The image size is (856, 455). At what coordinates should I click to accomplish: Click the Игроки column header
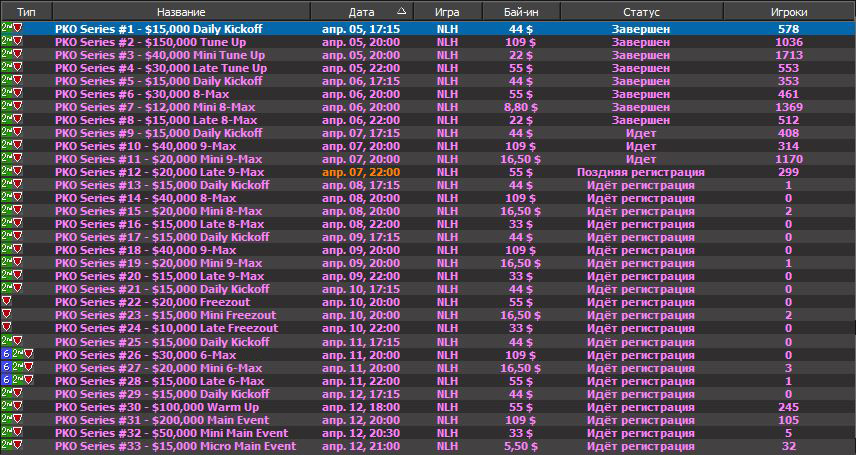click(789, 10)
